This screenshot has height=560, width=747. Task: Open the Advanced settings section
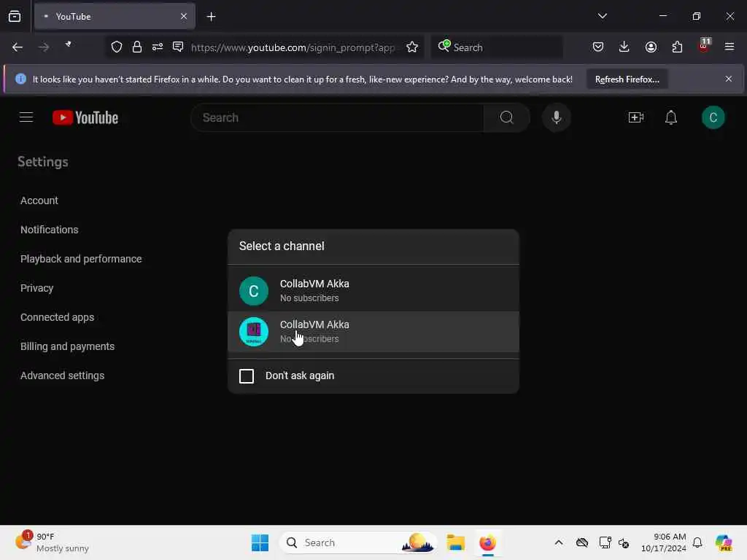click(x=63, y=376)
